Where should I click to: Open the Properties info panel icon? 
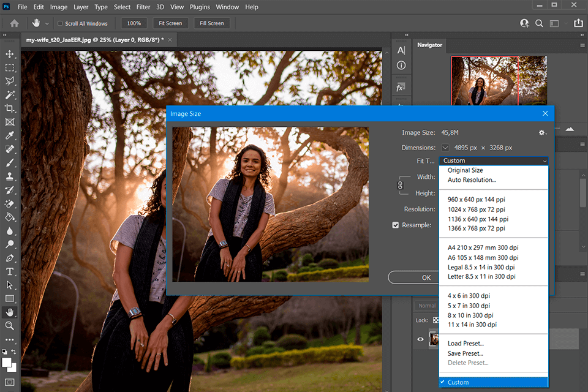[401, 66]
